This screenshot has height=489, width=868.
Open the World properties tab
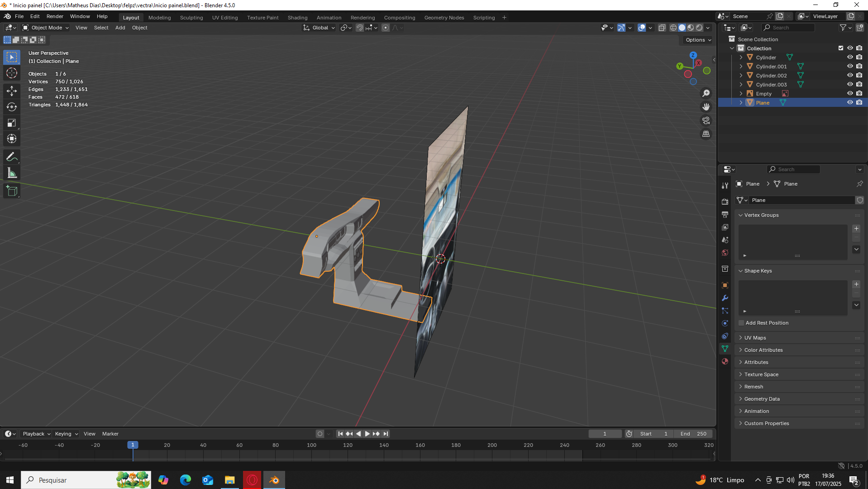pyautogui.click(x=725, y=252)
